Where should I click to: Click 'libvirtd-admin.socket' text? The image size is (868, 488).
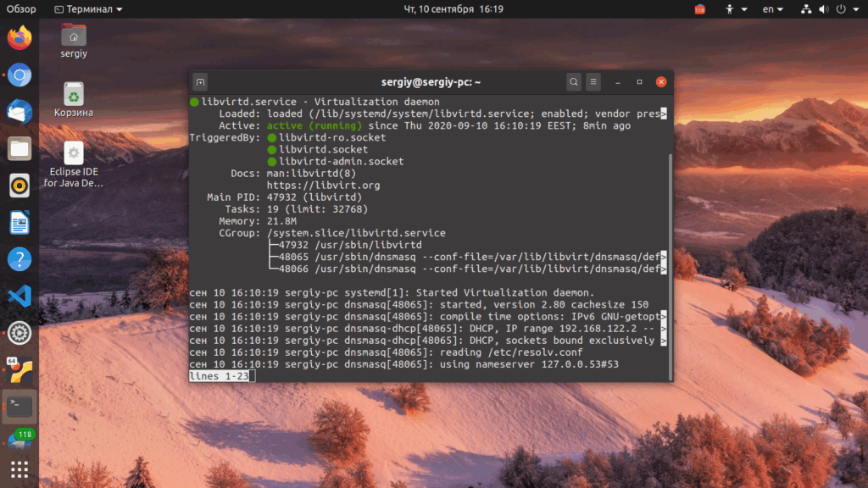(x=341, y=162)
